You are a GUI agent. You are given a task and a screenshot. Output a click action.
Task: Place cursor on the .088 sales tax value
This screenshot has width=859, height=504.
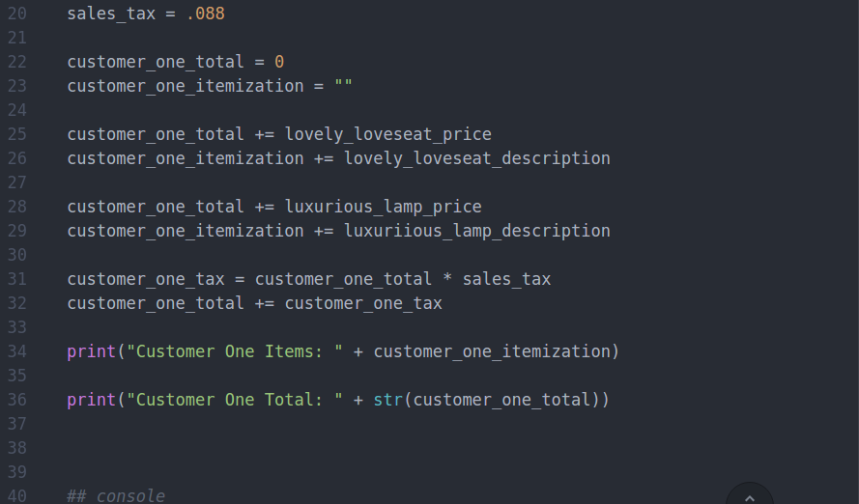coord(205,14)
